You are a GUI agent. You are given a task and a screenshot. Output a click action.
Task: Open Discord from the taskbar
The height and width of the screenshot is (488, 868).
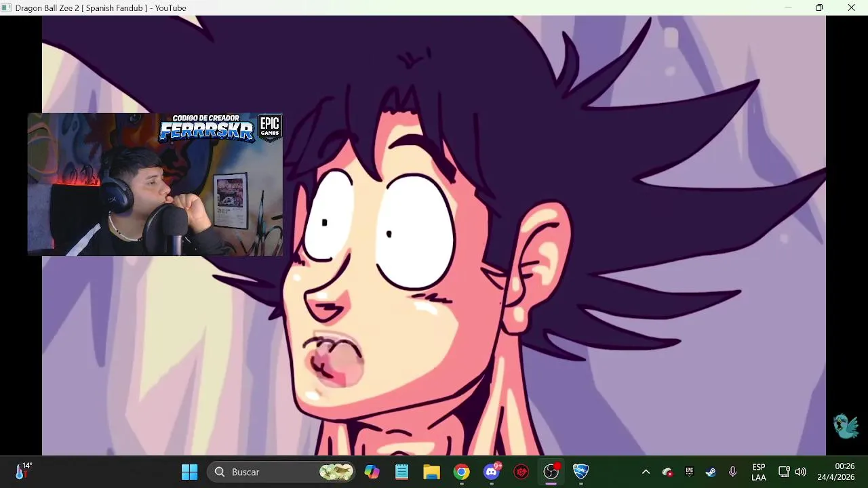(492, 472)
